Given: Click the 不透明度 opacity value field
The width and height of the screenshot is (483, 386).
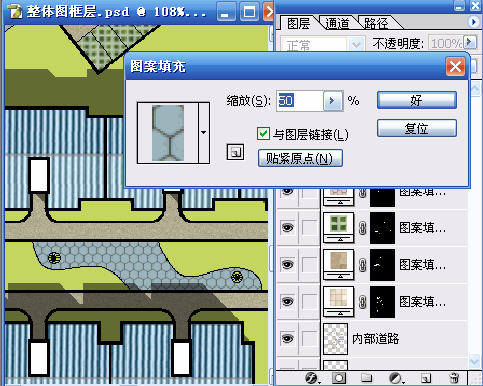Looking at the screenshot, I should [446, 43].
